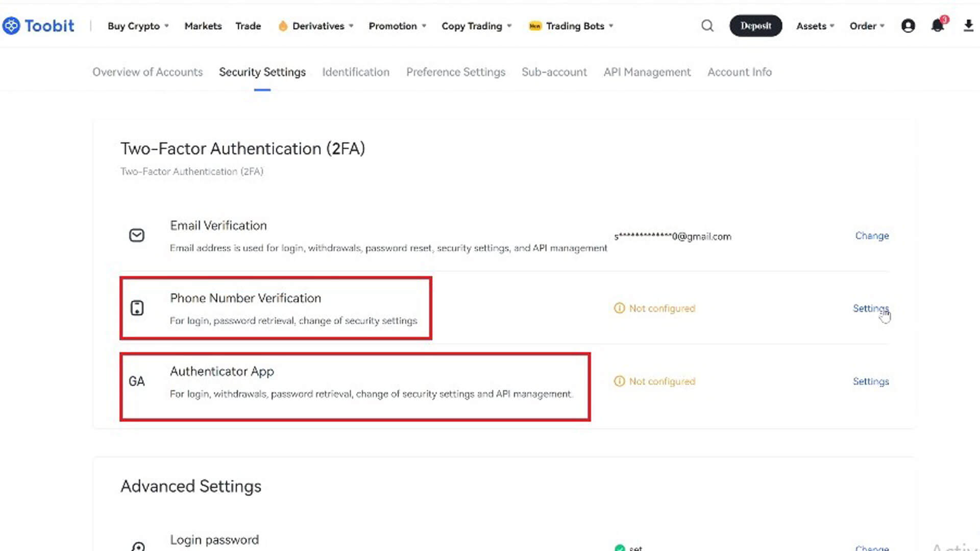Click the Two-Factor Authentication (2FA) heading
The height and width of the screenshot is (551, 980).
243,149
